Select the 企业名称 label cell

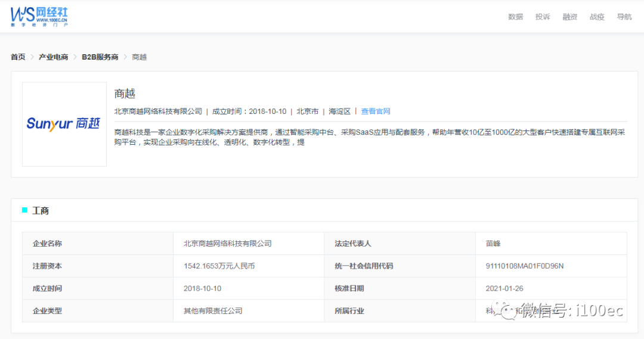pos(98,243)
